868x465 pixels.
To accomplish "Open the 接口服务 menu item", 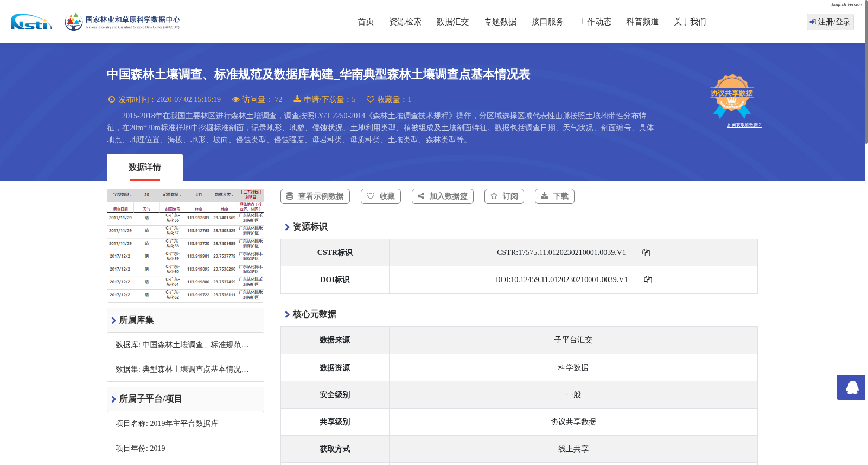I will [x=547, y=22].
